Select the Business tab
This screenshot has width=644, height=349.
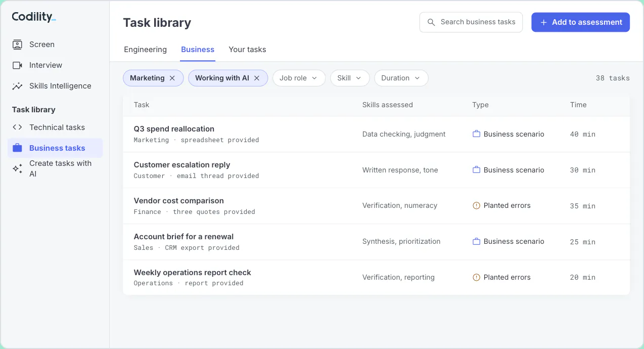(x=198, y=50)
